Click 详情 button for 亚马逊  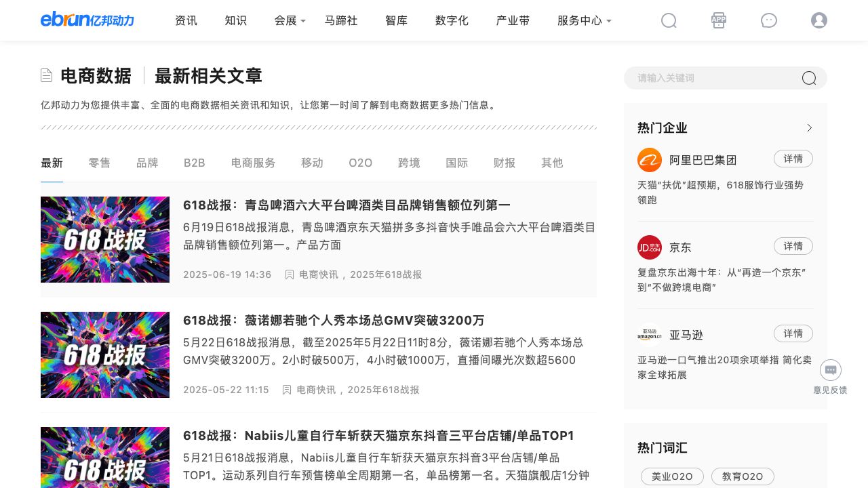(793, 333)
